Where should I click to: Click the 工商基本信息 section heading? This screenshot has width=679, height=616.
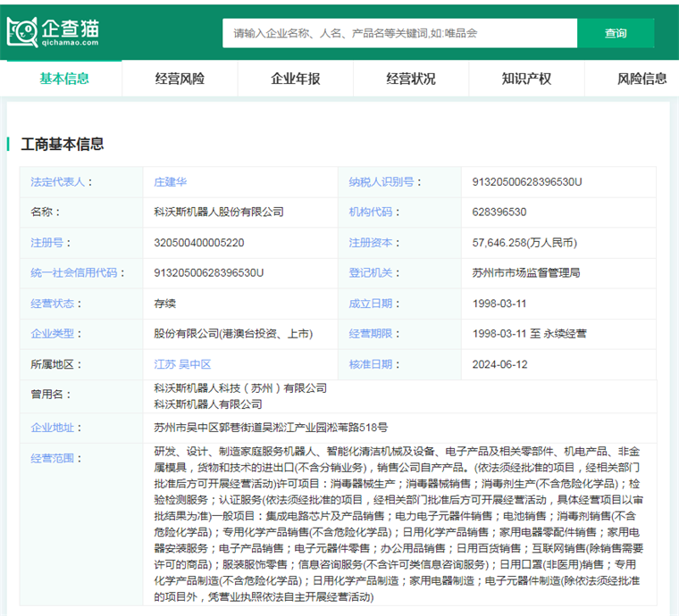(x=63, y=145)
